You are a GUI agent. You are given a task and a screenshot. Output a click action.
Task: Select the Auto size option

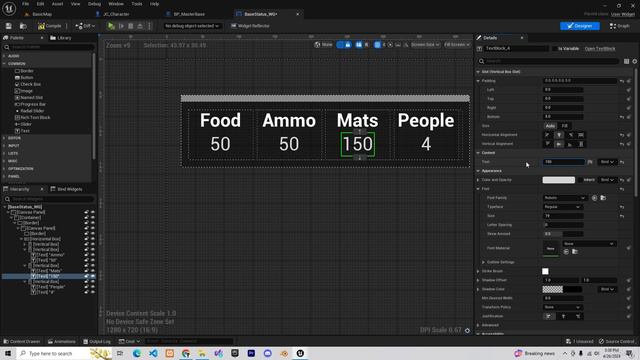(550, 126)
